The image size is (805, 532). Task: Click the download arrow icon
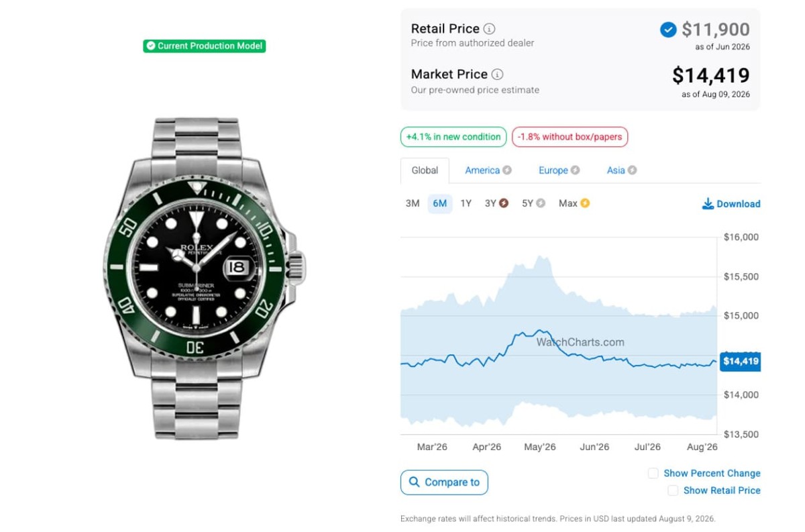click(x=708, y=204)
